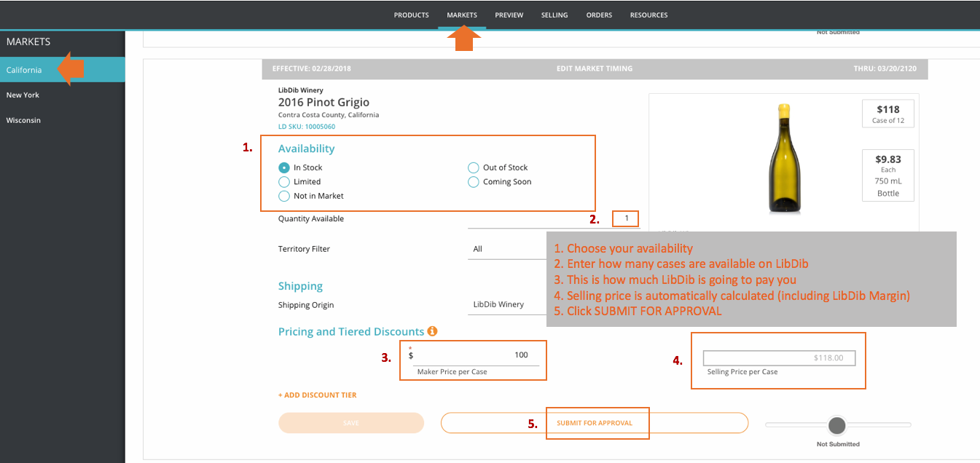
Task: Go to the SELLING tab
Action: 554,15
